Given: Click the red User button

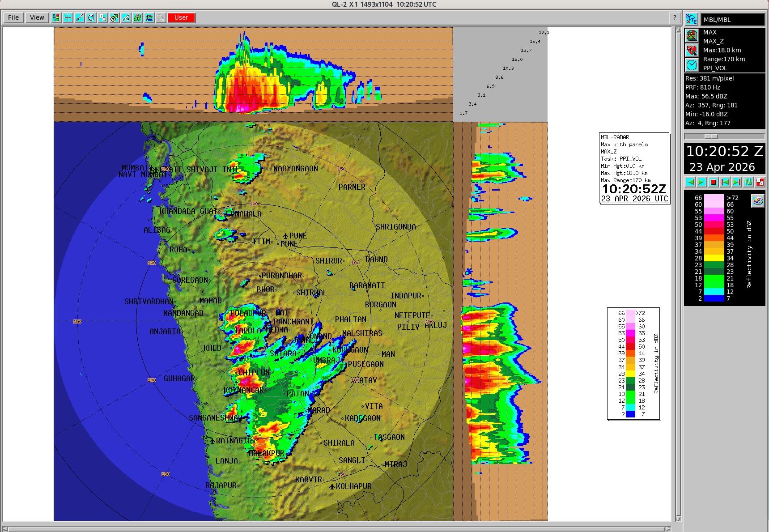Looking at the screenshot, I should (181, 17).
